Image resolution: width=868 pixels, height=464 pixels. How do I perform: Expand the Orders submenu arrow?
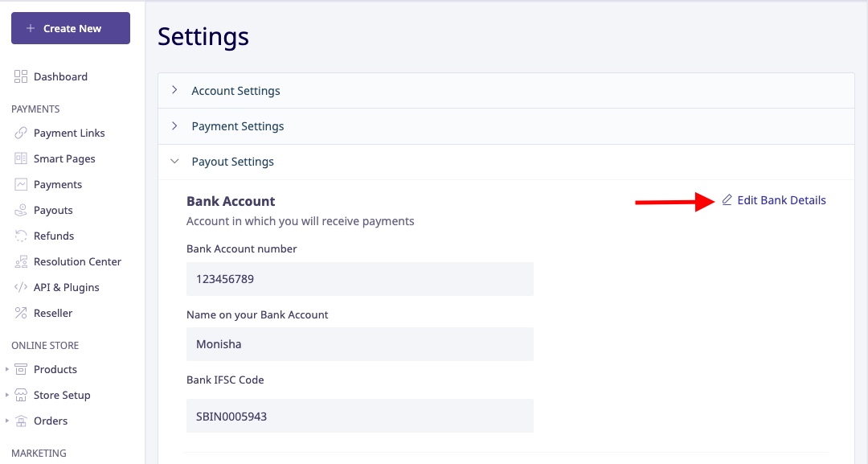point(6,421)
